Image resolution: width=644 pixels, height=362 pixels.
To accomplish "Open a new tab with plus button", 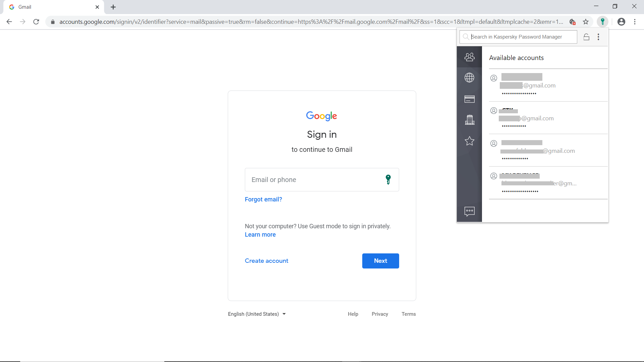I will [x=113, y=7].
